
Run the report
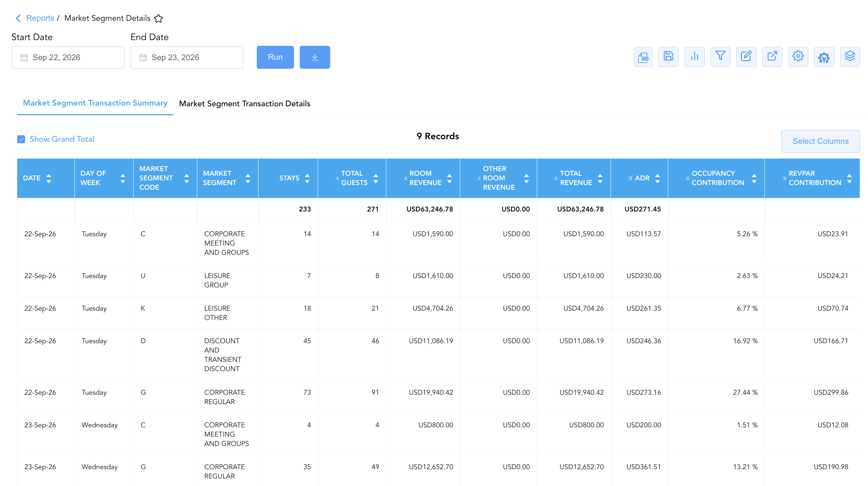tap(275, 57)
